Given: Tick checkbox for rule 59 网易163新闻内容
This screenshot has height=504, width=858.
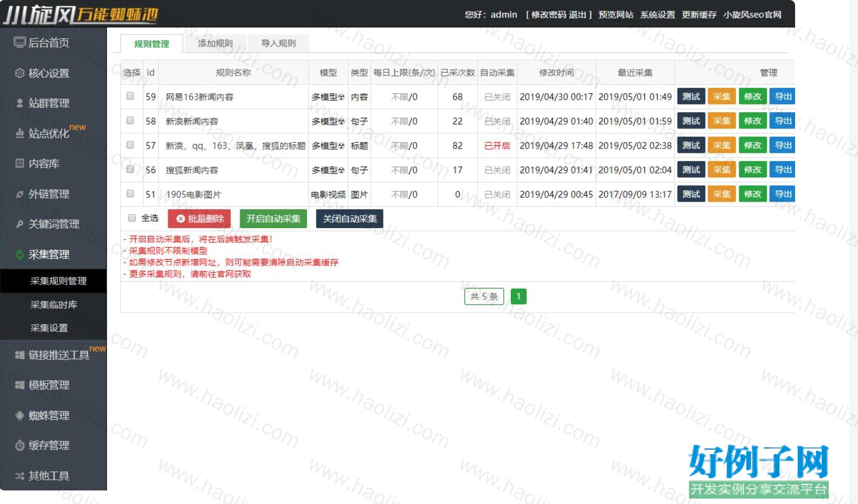Looking at the screenshot, I should pos(130,96).
